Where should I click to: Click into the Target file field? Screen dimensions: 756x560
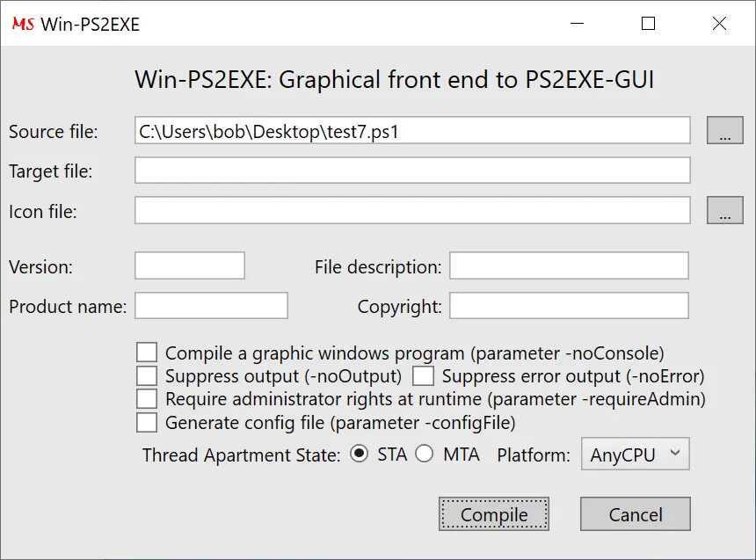pos(412,171)
